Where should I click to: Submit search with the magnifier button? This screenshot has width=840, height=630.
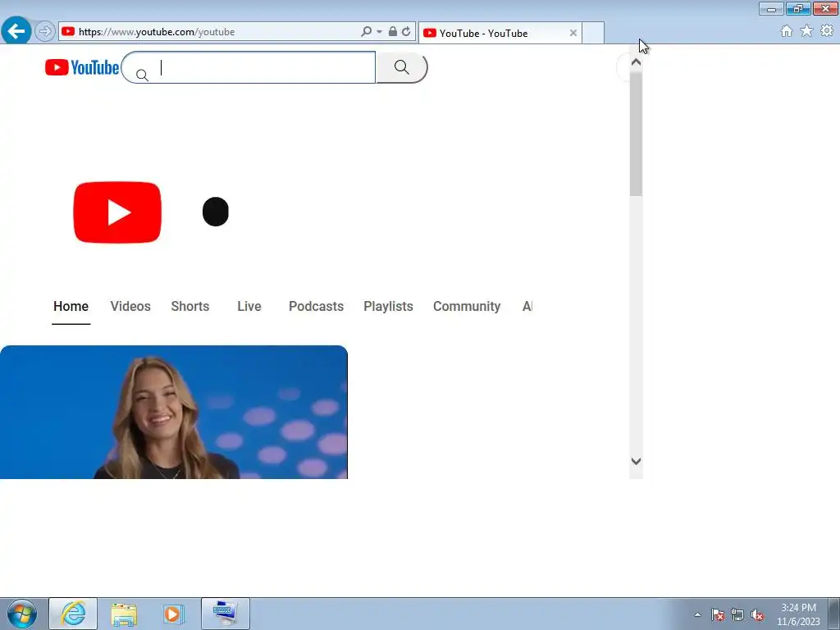pyautogui.click(x=402, y=67)
